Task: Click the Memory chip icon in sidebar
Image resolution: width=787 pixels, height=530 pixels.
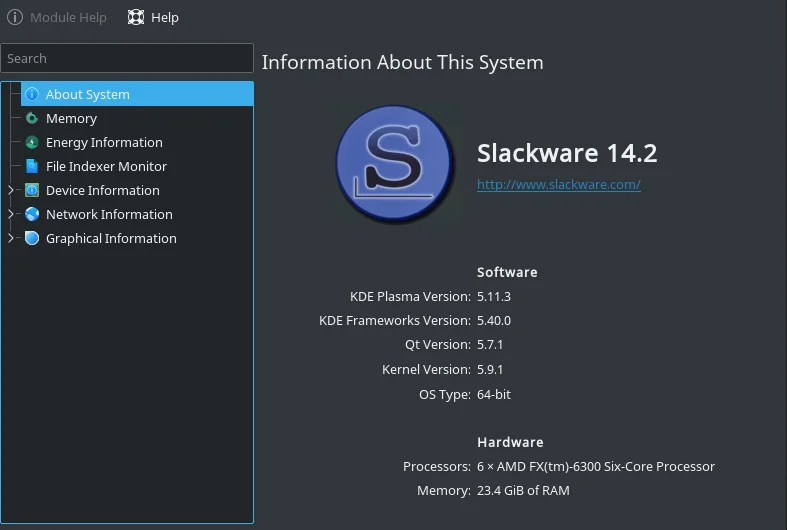Action: (x=32, y=118)
